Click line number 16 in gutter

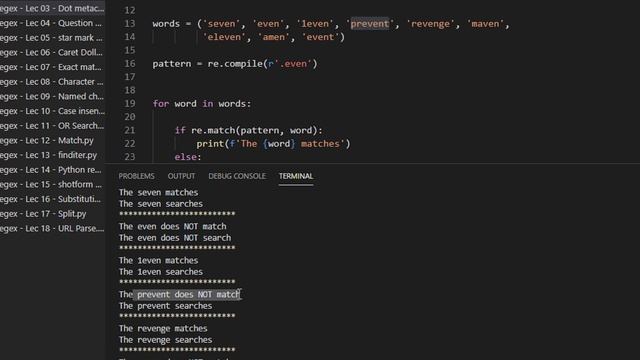pyautogui.click(x=129, y=64)
